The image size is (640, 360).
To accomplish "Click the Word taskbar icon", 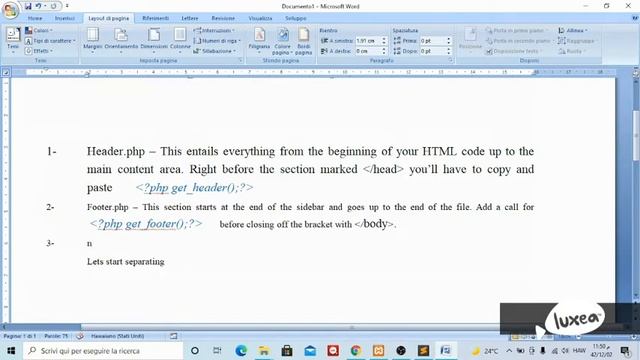I will [x=446, y=351].
